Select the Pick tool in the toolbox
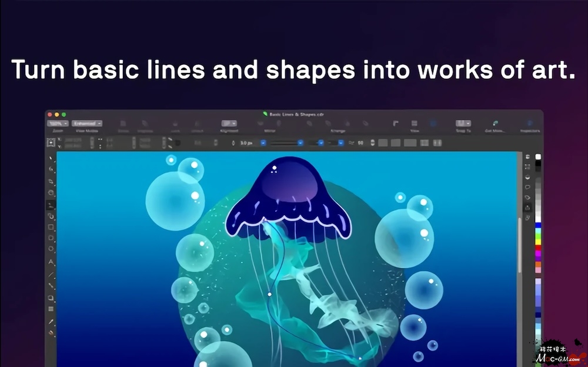Viewport: 588px width, 367px height. [x=51, y=158]
